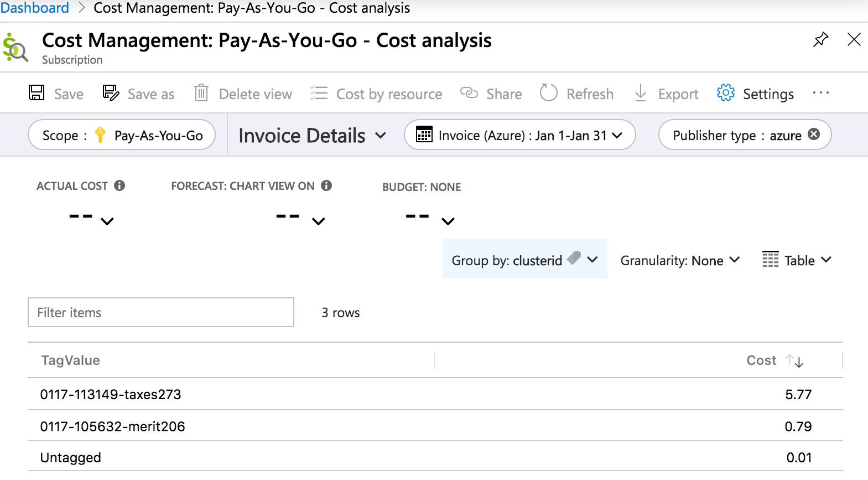Close the Cost analysis blade
Viewport: 868px width, 480px height.
click(854, 39)
